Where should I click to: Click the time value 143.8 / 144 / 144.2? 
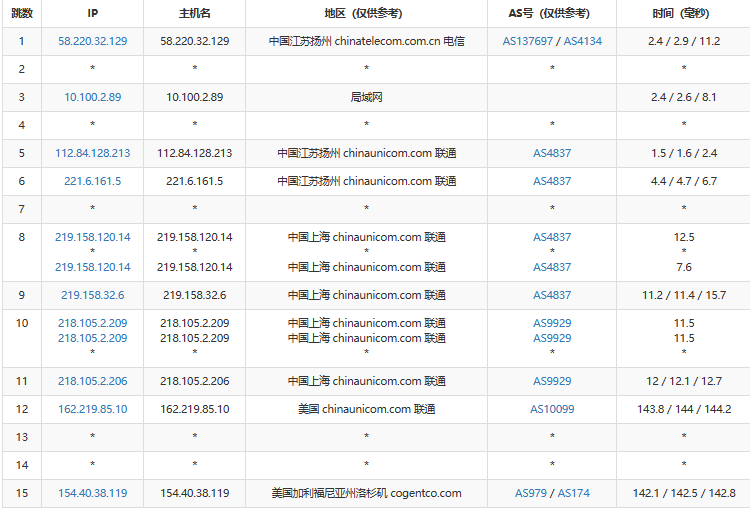(684, 409)
